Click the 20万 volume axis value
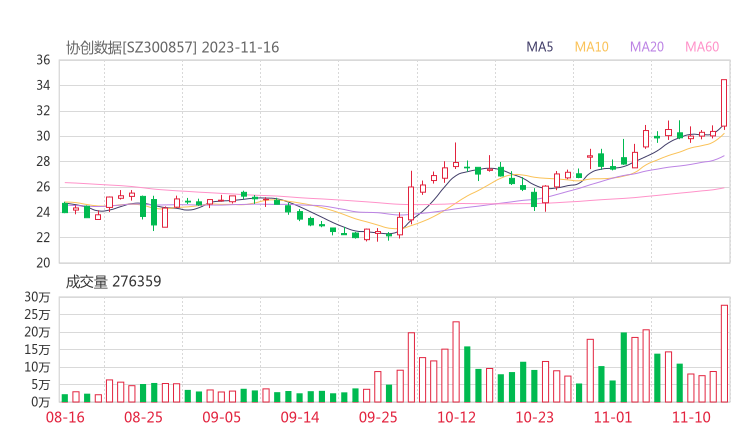This screenshot has width=740, height=440. pyautogui.click(x=37, y=332)
